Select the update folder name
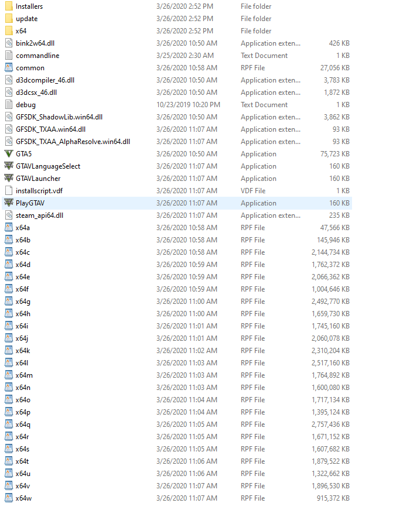This screenshot has width=420, height=510. point(27,19)
